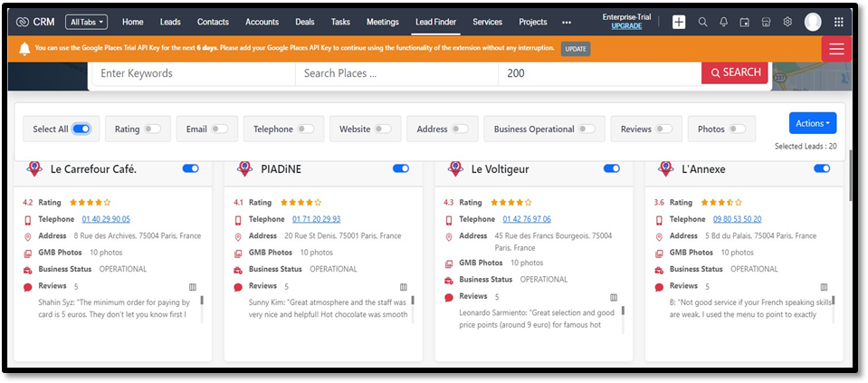Click the reviews column icon for Le Voltigeur
Screen dimensions: 868x383
[614, 298]
